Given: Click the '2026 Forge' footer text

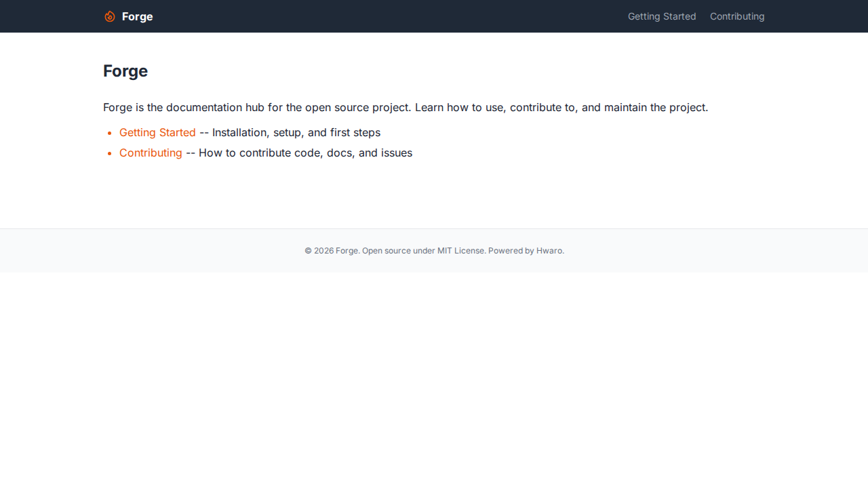Looking at the screenshot, I should [x=336, y=251].
